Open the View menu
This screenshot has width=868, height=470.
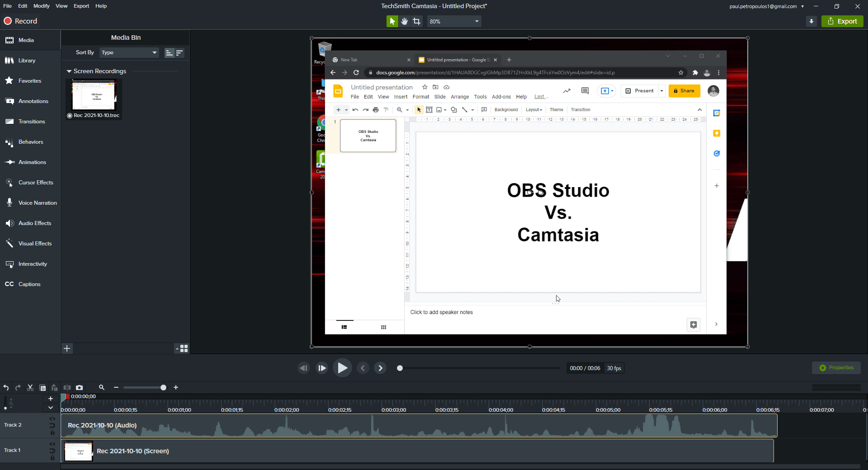coord(61,6)
